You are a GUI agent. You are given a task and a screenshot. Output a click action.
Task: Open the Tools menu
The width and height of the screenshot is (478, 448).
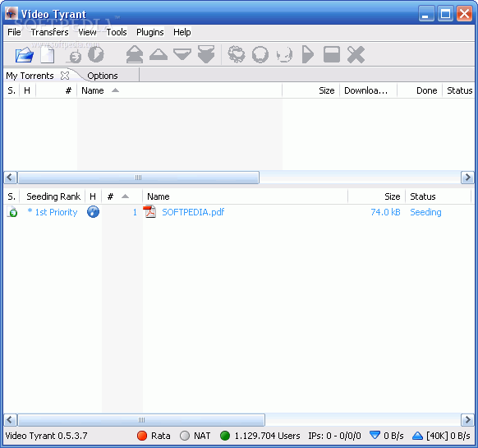tap(117, 32)
